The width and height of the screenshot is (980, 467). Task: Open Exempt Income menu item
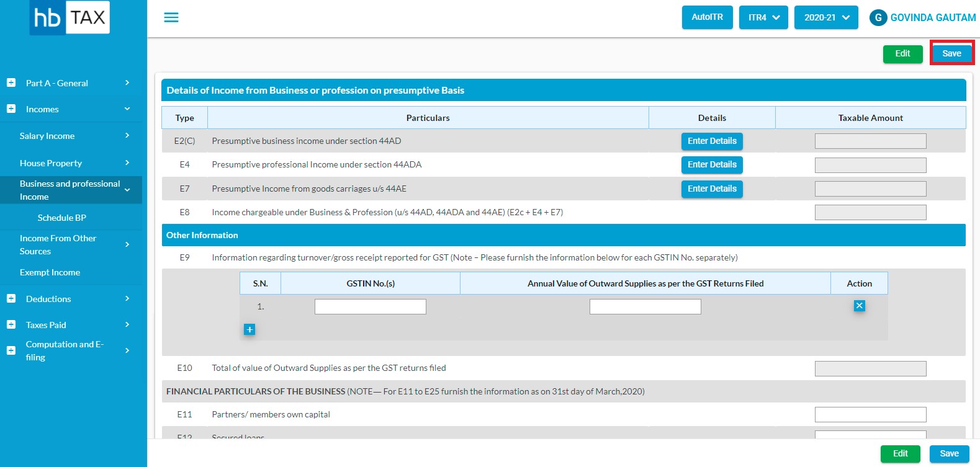point(50,272)
